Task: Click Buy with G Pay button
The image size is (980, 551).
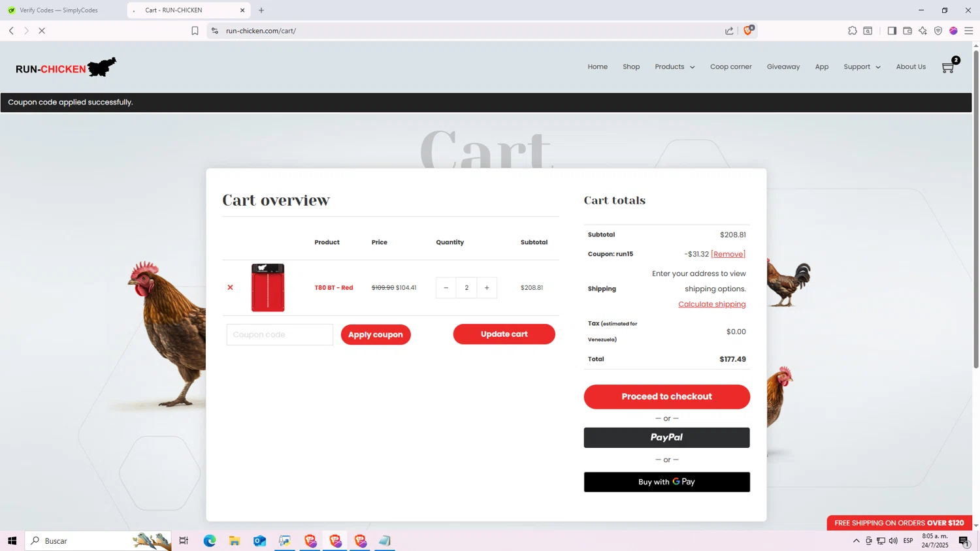Action: pos(667,482)
